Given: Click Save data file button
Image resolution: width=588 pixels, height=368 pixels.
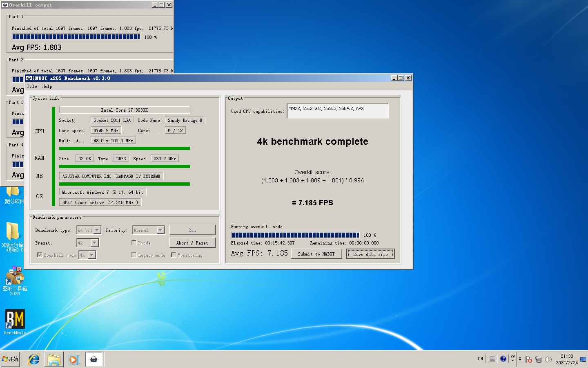Looking at the screenshot, I should click(x=371, y=254).
